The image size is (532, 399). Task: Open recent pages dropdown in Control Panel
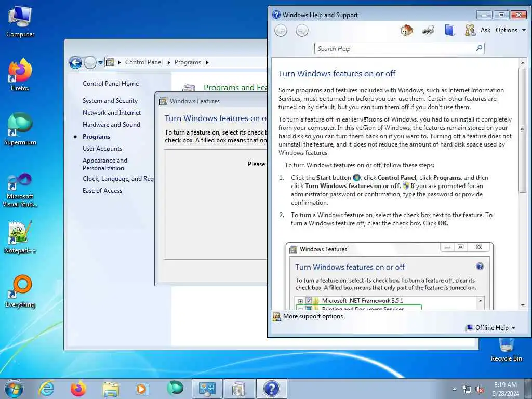pyautogui.click(x=100, y=63)
